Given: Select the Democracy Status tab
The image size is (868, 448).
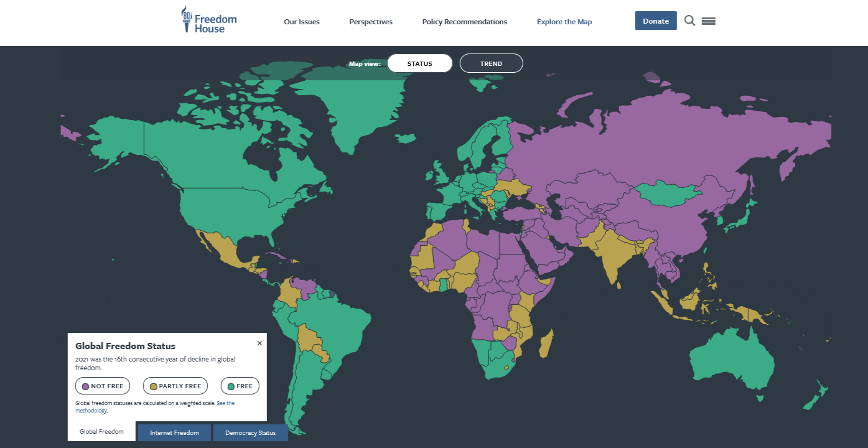Looking at the screenshot, I should click(x=251, y=433).
